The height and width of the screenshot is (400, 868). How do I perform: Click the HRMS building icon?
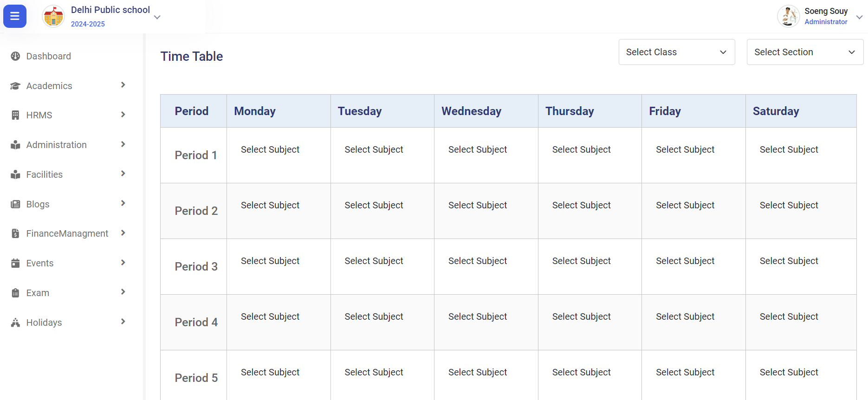point(15,115)
